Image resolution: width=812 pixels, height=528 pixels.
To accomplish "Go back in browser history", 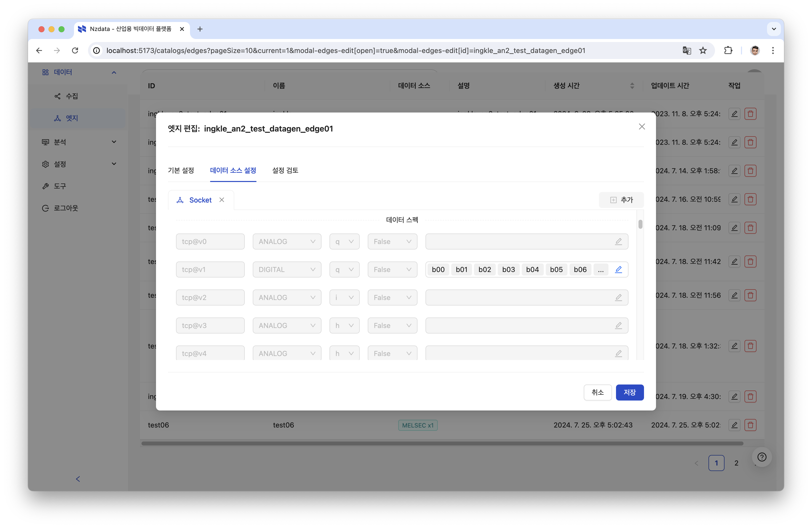I will pyautogui.click(x=39, y=50).
